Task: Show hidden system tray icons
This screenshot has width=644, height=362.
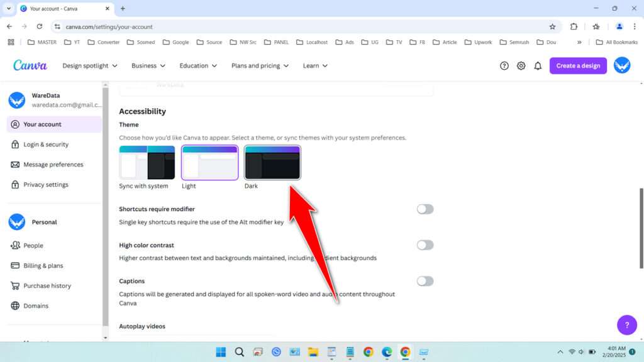Action: tap(560, 352)
